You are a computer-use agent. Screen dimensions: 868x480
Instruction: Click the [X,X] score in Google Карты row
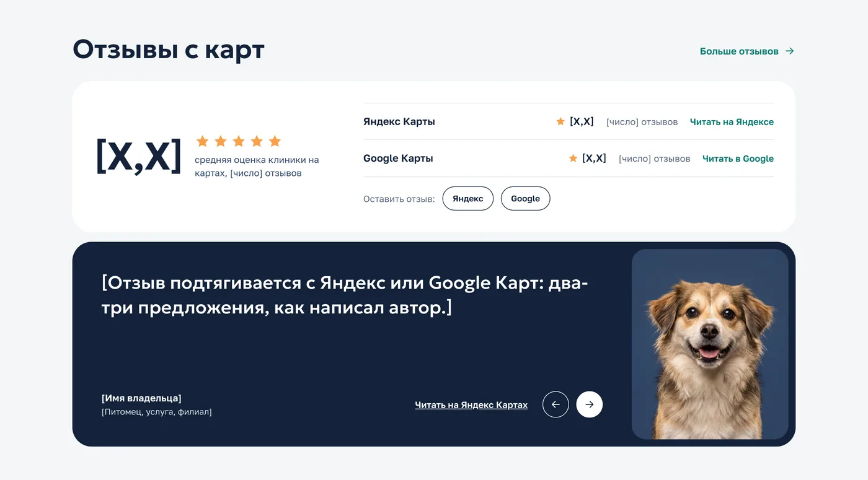click(594, 159)
